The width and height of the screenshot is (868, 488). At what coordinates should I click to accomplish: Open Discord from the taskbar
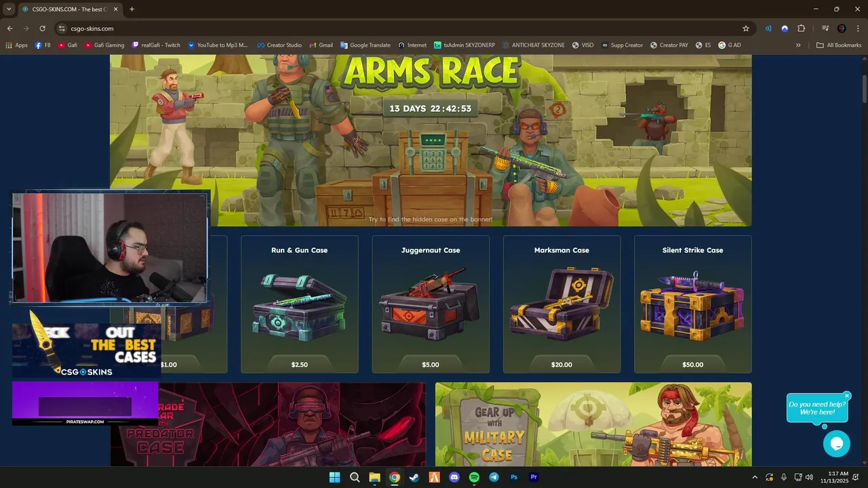454,477
